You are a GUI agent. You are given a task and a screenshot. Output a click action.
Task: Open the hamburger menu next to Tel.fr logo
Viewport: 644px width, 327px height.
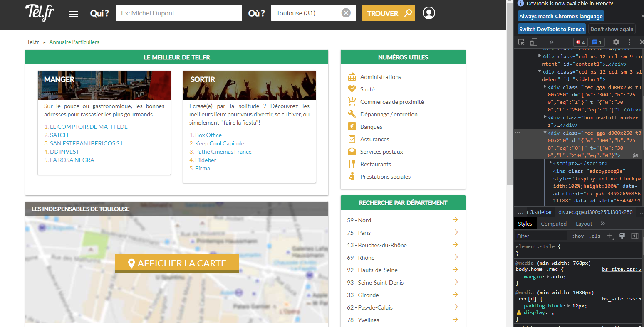[74, 14]
